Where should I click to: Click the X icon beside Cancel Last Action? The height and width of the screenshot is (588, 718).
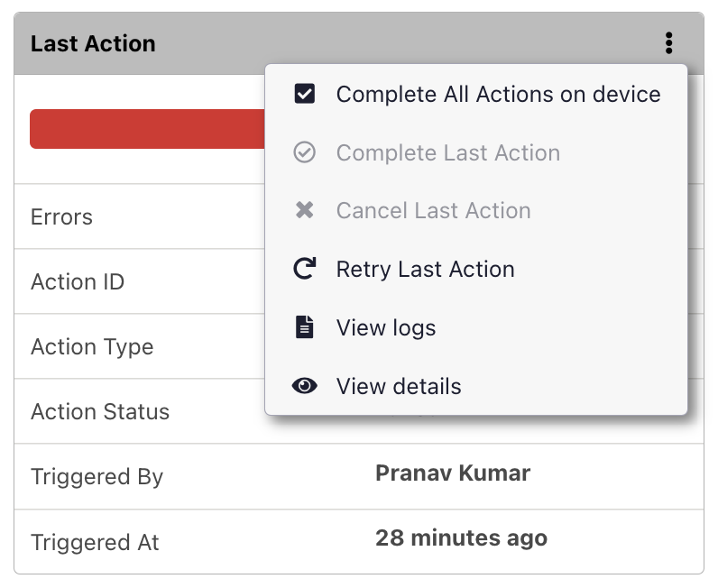[x=305, y=210]
